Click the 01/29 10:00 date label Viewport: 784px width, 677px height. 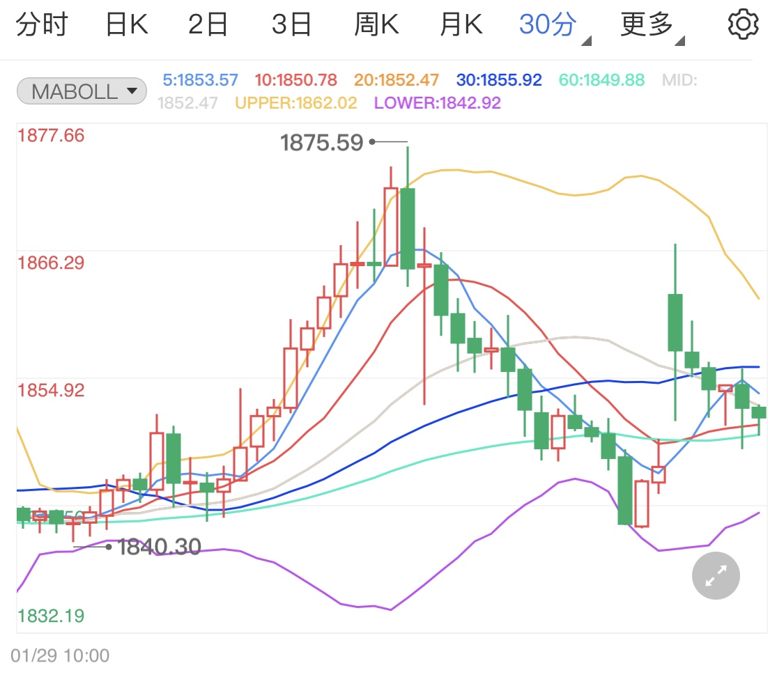(60, 655)
